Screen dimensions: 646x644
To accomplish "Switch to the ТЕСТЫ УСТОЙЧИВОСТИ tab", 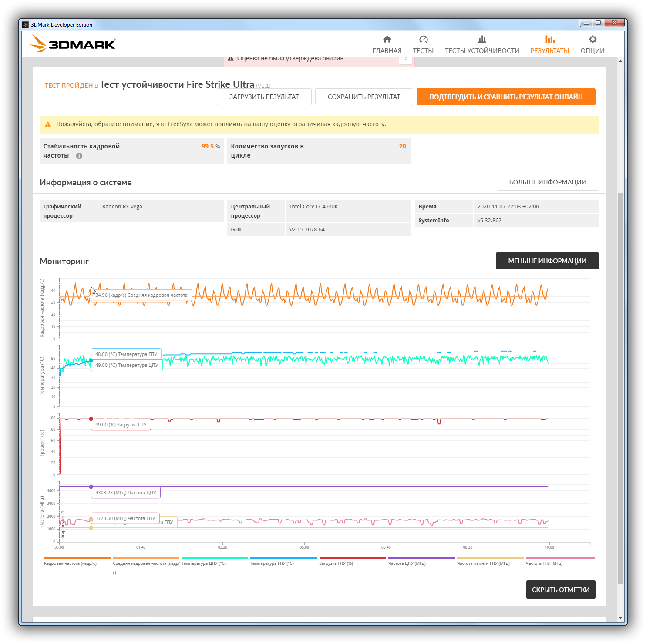I will point(482,51).
